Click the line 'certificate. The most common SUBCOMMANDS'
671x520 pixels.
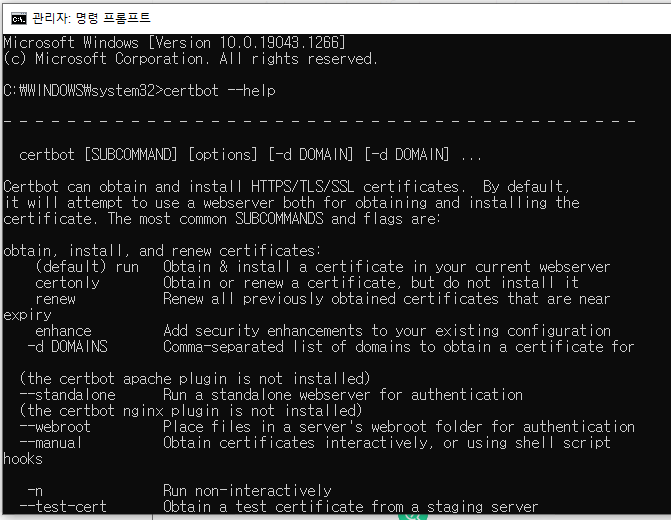pyautogui.click(x=222, y=219)
